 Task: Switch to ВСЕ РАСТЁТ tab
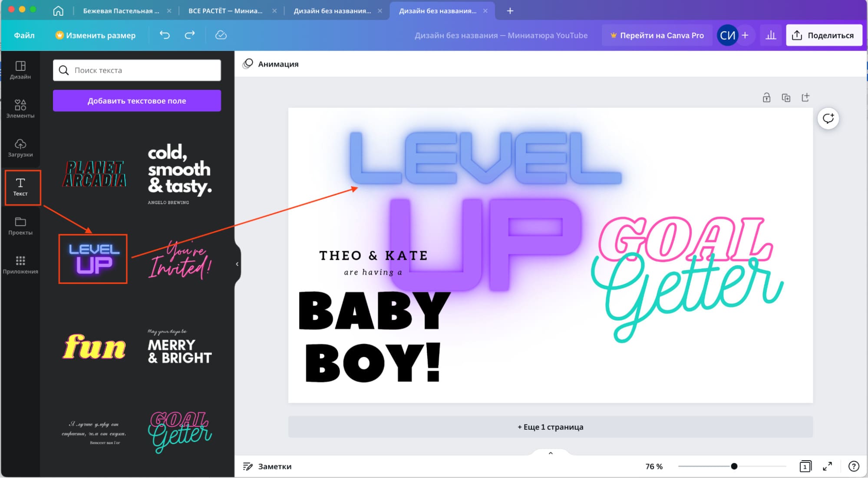pyautogui.click(x=225, y=11)
